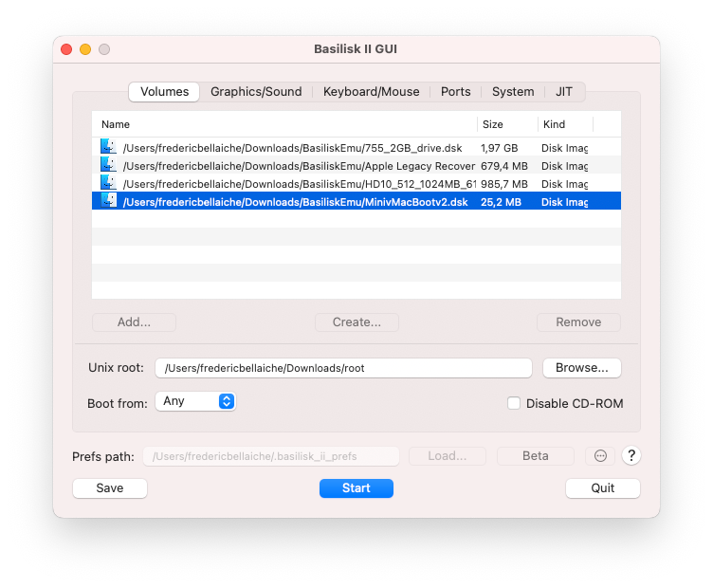Select the JIT tab

pos(564,92)
